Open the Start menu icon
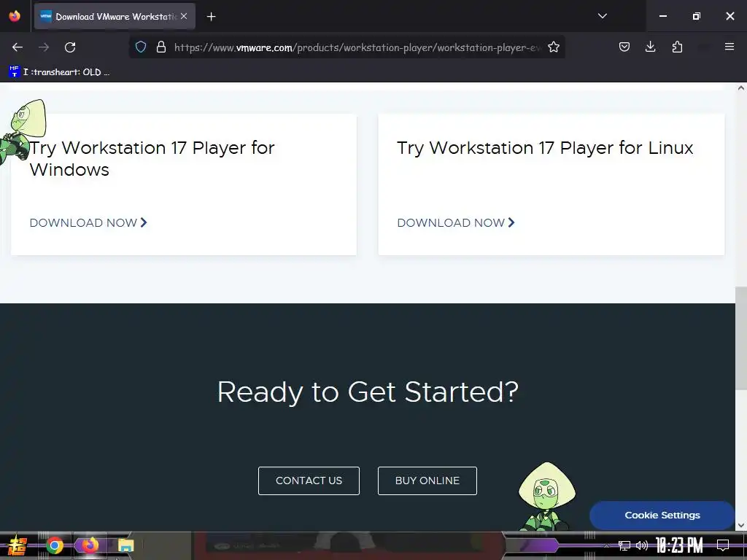This screenshot has width=747, height=560. pos(18,545)
